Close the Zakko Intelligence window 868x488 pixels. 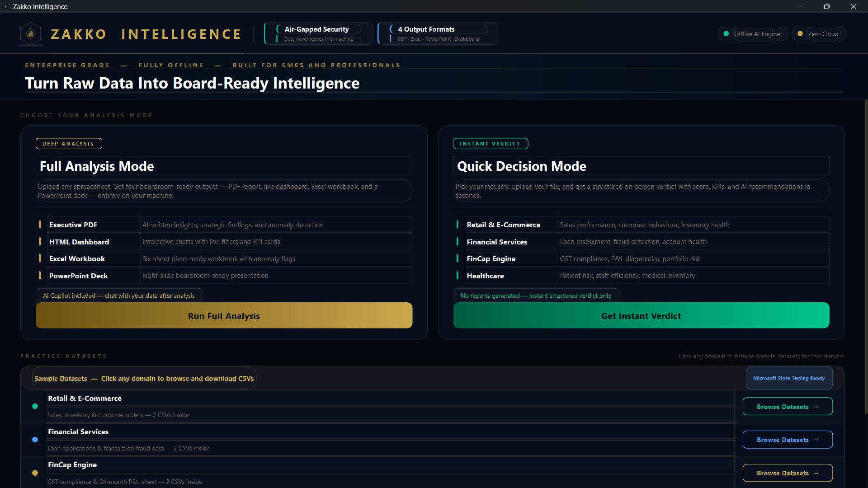854,6
